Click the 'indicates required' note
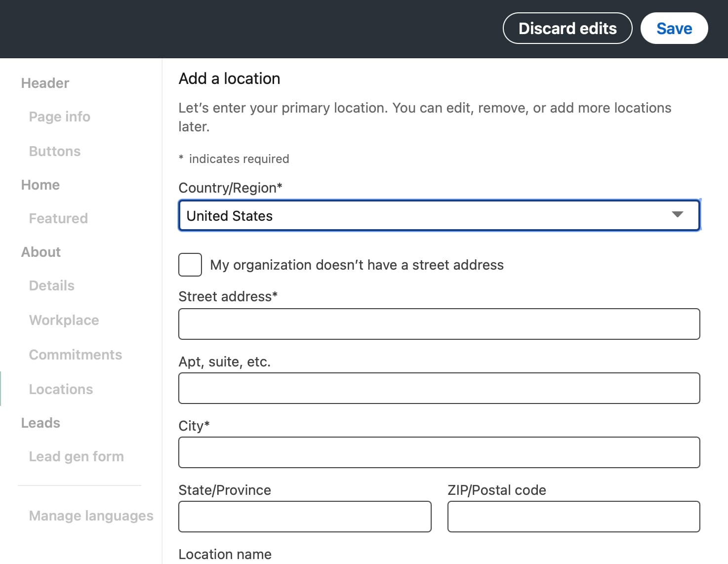The width and height of the screenshot is (728, 564). (239, 159)
